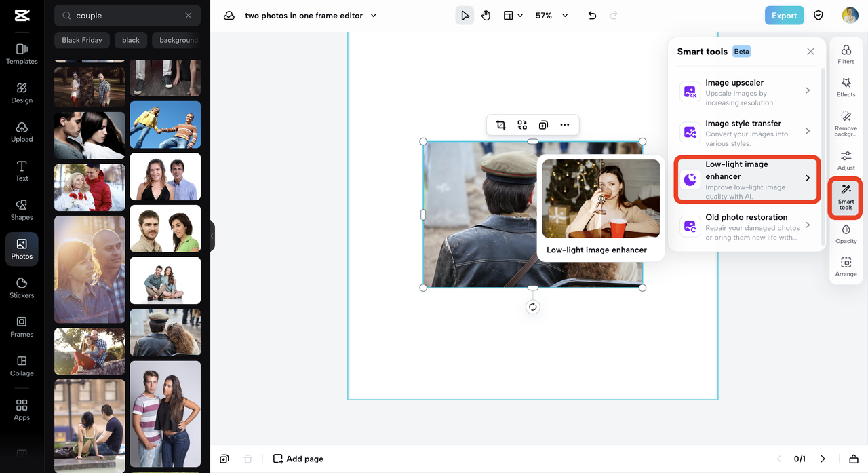The width and height of the screenshot is (868, 473).
Task: Click the Black Friday tag
Action: point(82,40)
